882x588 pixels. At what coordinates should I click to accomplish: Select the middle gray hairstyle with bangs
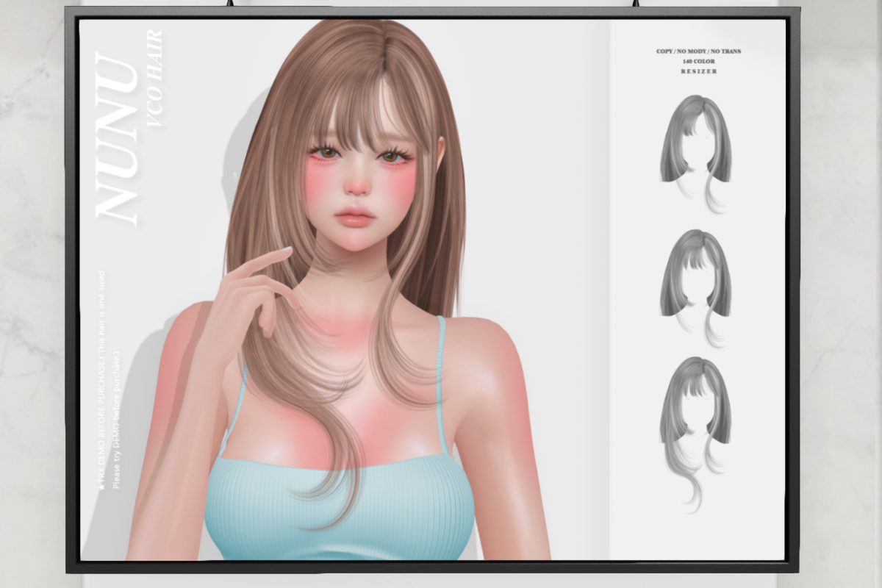(696, 287)
